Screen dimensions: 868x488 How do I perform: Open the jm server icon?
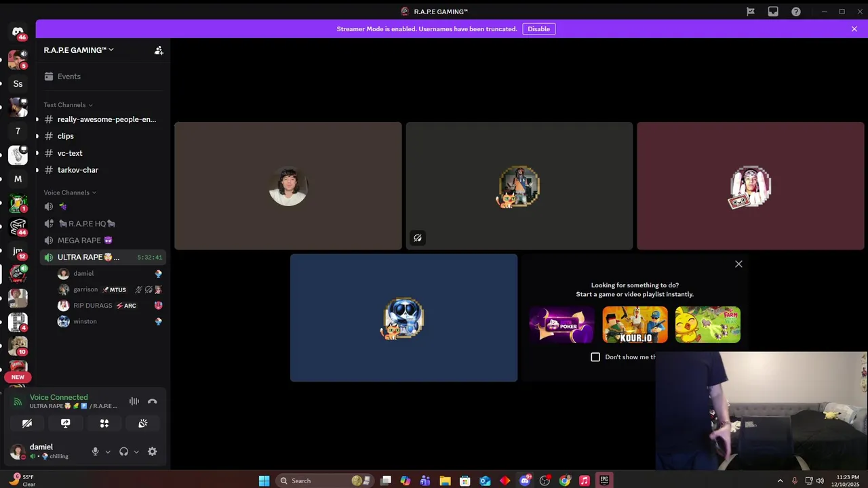click(18, 251)
